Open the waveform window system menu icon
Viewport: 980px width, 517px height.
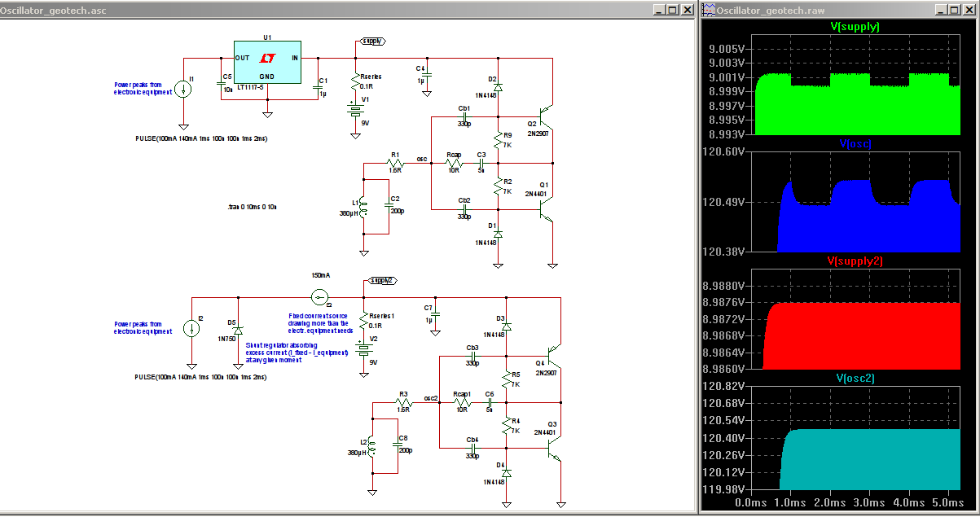point(709,11)
